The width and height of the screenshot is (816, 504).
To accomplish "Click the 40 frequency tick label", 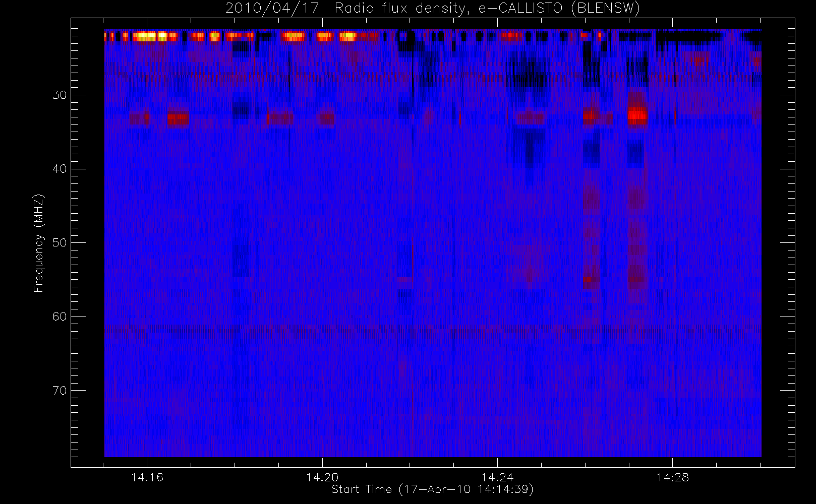I will click(60, 169).
